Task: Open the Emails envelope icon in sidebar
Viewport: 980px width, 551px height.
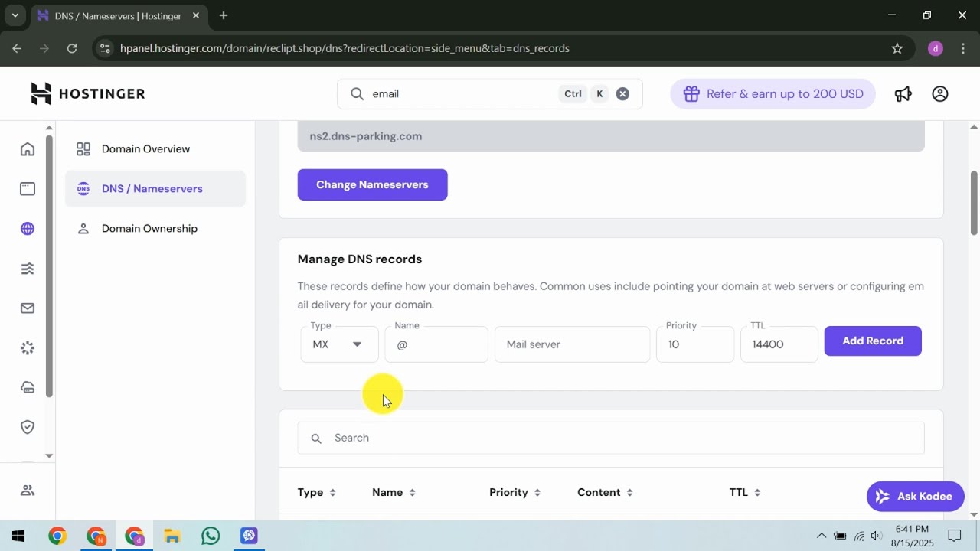Action: [x=28, y=308]
